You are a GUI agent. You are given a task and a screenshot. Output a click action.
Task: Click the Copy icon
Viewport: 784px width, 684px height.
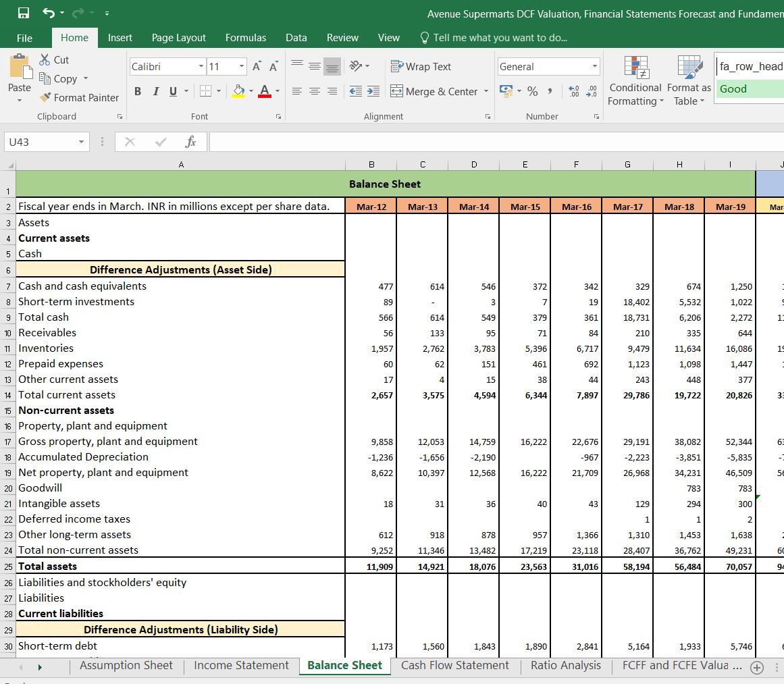(x=45, y=78)
